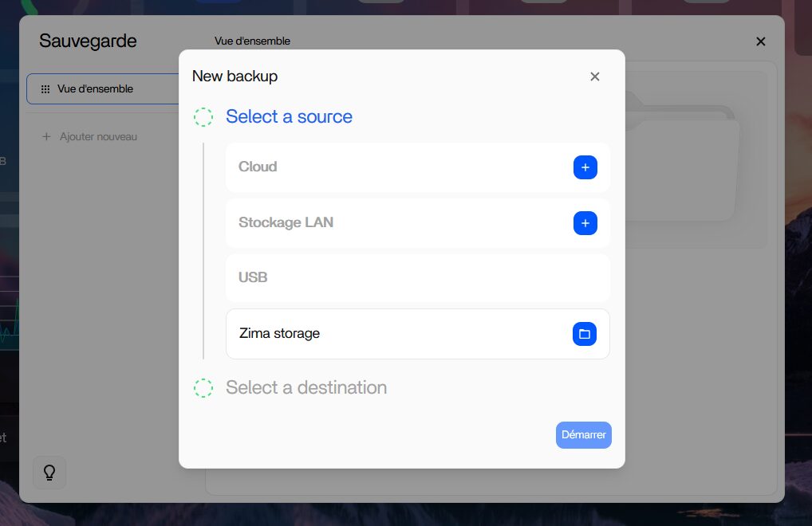
Task: Click the Stockage LAN source label
Action: point(286,223)
